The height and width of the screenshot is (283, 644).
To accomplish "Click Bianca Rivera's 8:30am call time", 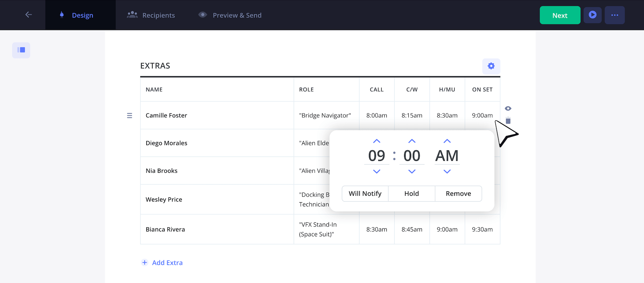I will click(377, 229).
